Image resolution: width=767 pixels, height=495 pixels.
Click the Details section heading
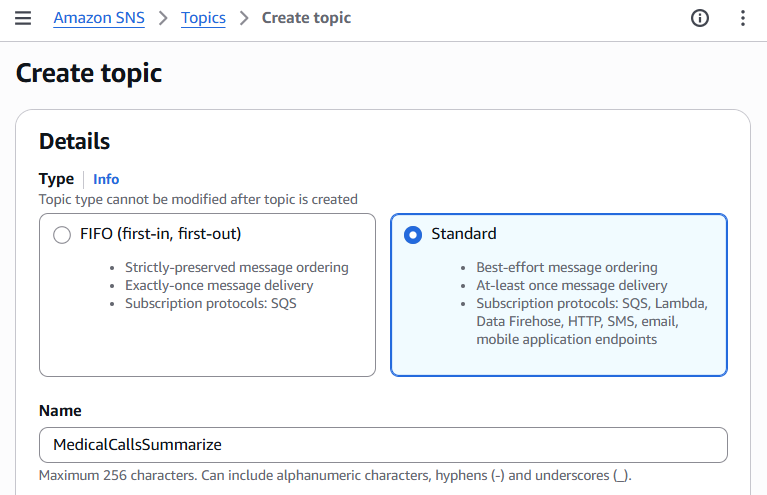pyautogui.click(x=74, y=141)
